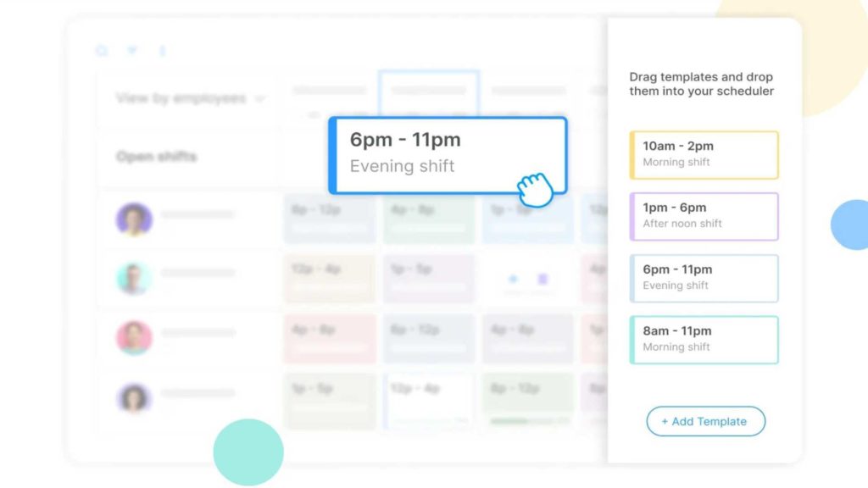Image resolution: width=868 pixels, height=488 pixels.
Task: Choose the 8am - 11pm Morning shift template
Action: (x=704, y=339)
